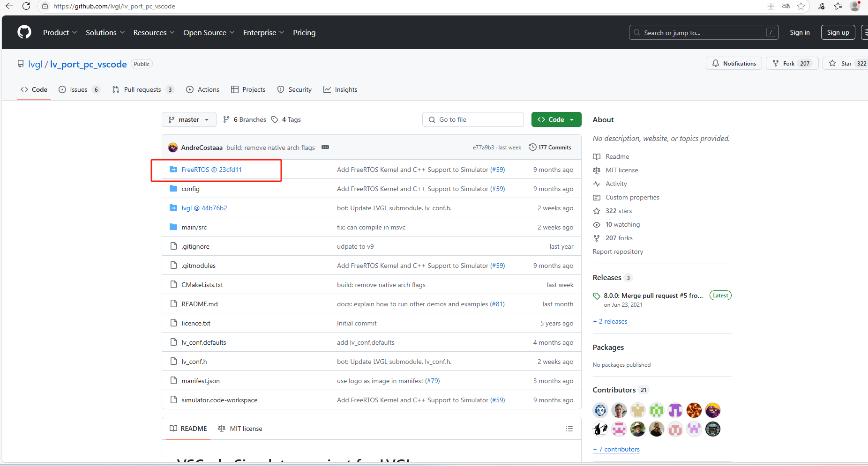
Task: Fork the repository
Action: pos(792,63)
